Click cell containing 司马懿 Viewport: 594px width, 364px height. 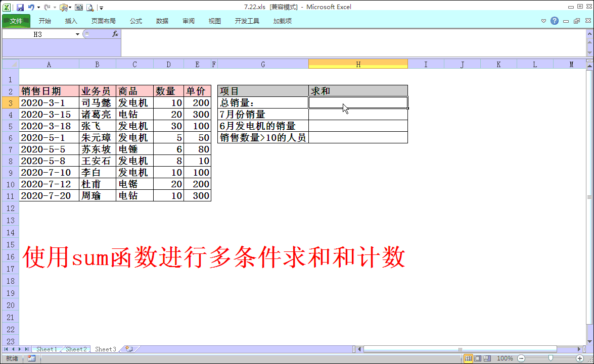[x=98, y=102]
